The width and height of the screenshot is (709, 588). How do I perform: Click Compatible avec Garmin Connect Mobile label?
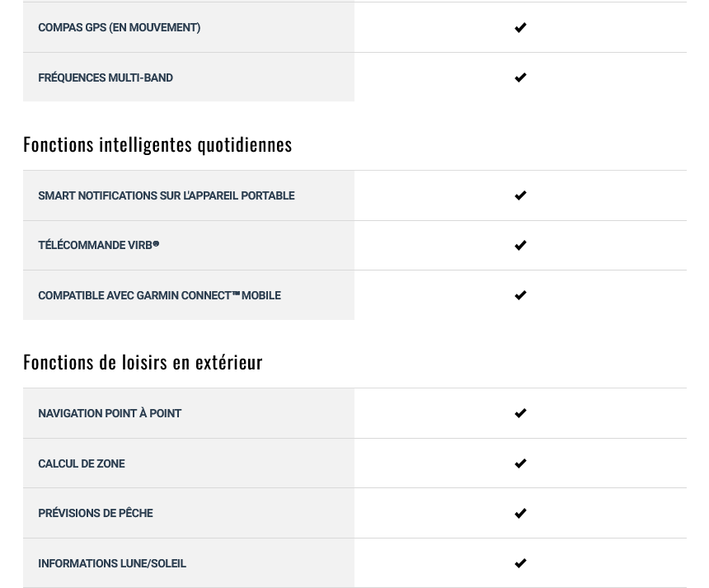pos(160,295)
